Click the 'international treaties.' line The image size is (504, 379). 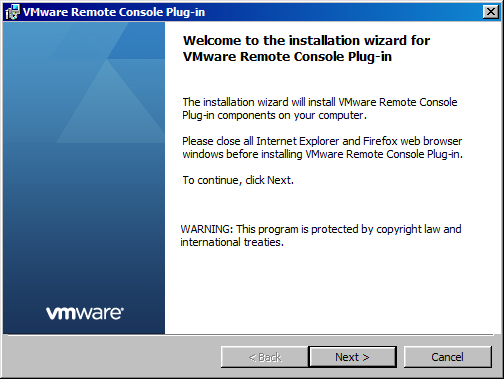pos(232,242)
